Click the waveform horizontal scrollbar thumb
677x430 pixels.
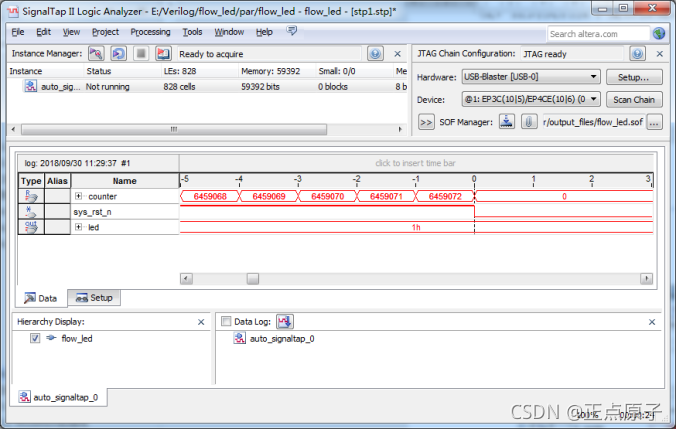coord(253,279)
